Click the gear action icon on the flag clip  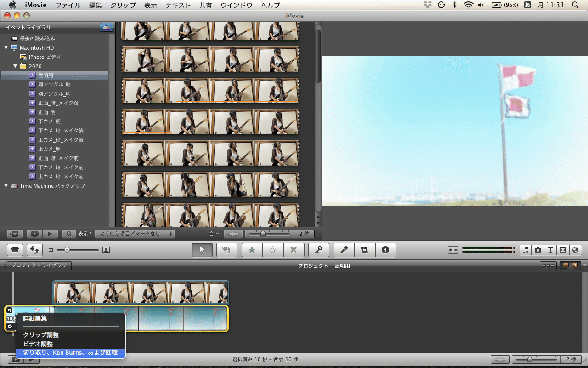point(10,326)
